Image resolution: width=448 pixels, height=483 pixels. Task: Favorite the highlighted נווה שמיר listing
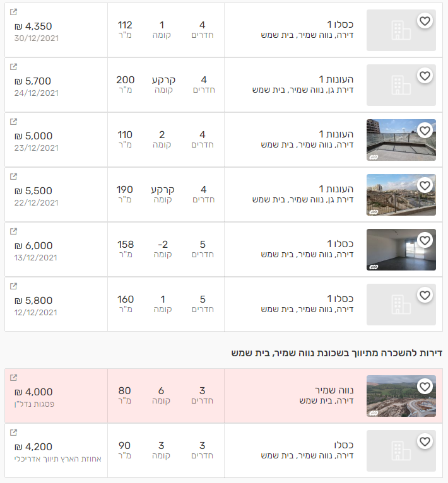[x=425, y=387]
